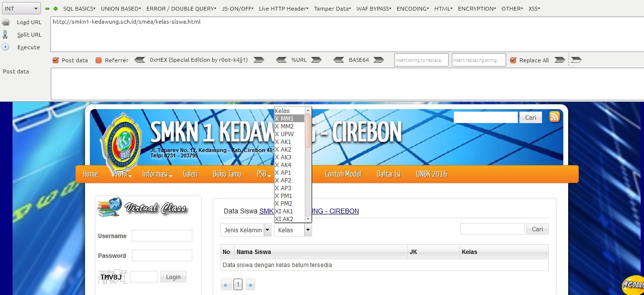Select X AP2 in Kelas list
The width and height of the screenshot is (644, 295).
(289, 180)
